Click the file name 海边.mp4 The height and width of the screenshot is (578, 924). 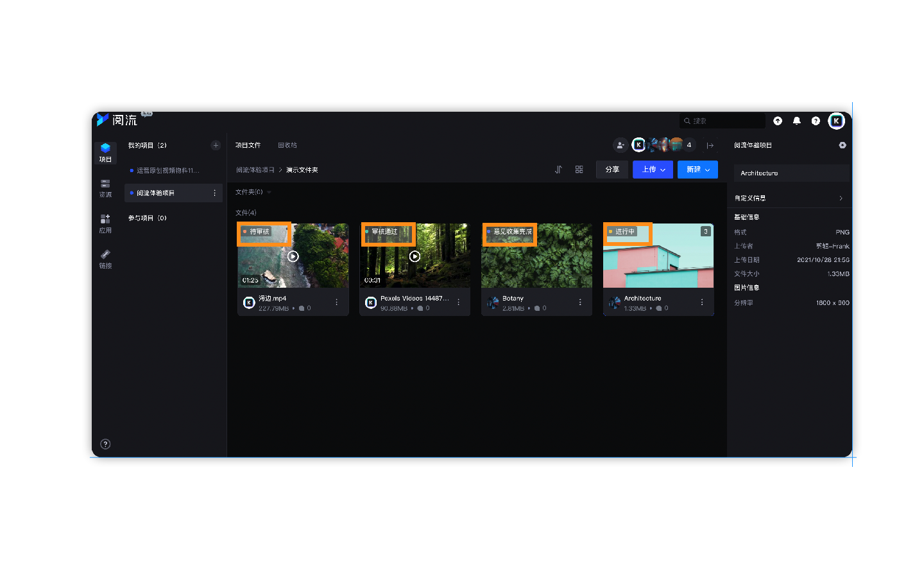[x=272, y=299]
